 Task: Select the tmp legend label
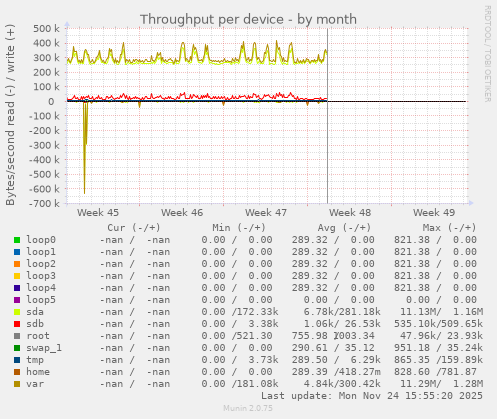click(x=35, y=360)
